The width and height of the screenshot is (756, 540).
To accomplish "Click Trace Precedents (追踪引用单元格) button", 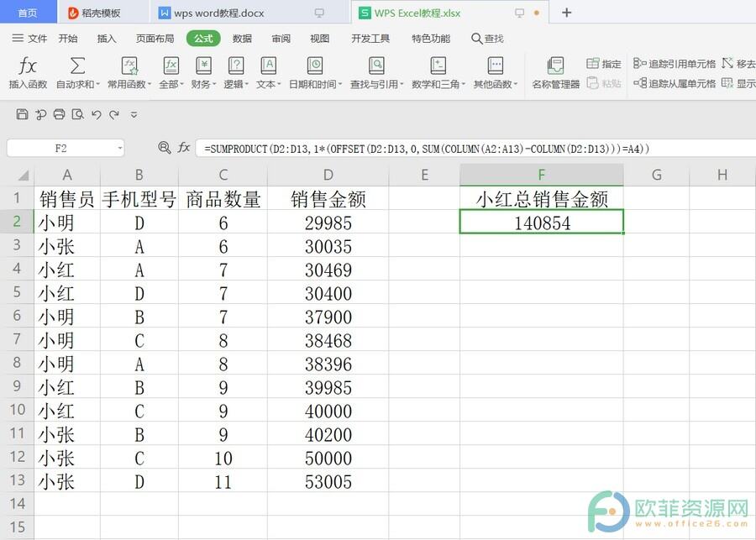I will click(x=675, y=64).
